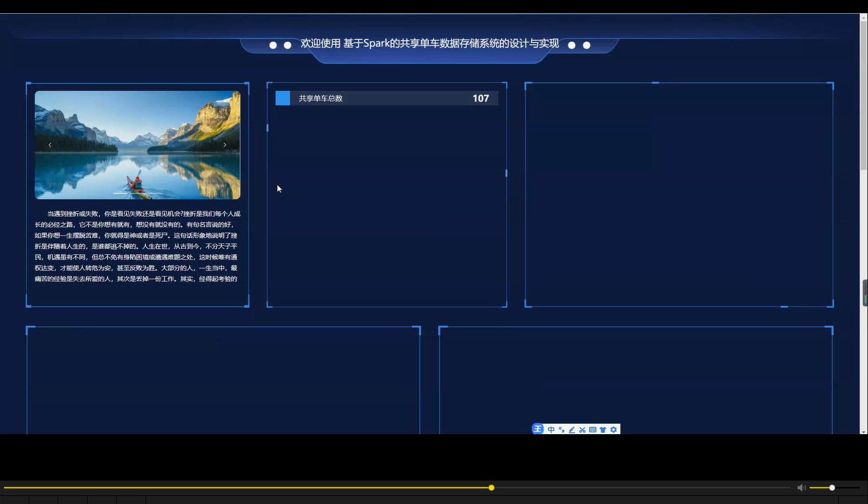Click the 107 bike total count value
The height and width of the screenshot is (504, 868).
click(480, 98)
